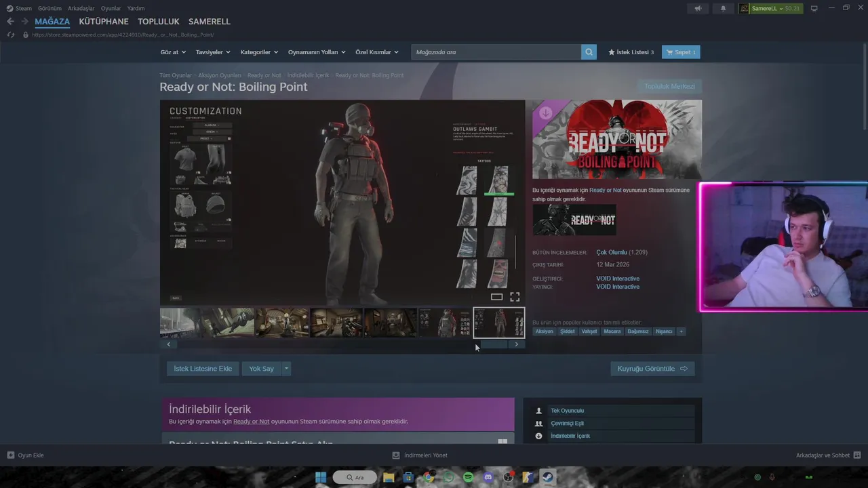Select the highlighted character customization thumbnail

coord(498,323)
